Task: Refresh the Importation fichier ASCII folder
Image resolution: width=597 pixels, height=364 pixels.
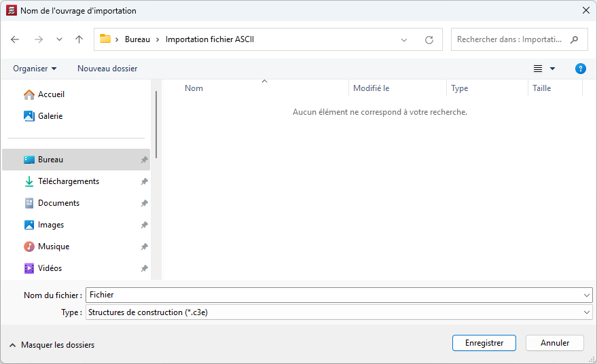Action: (x=429, y=40)
